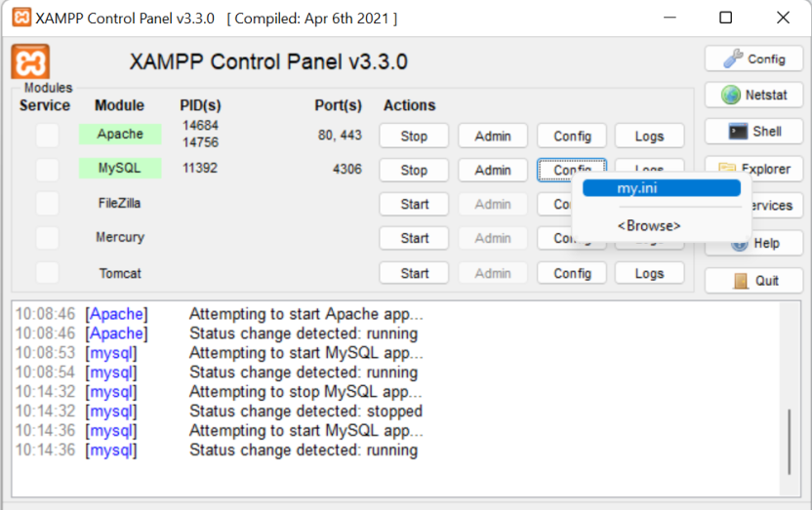Viewport: 812px width, 510px height.
Task: Close the XAMPP Control Panel window
Action: tap(783, 18)
